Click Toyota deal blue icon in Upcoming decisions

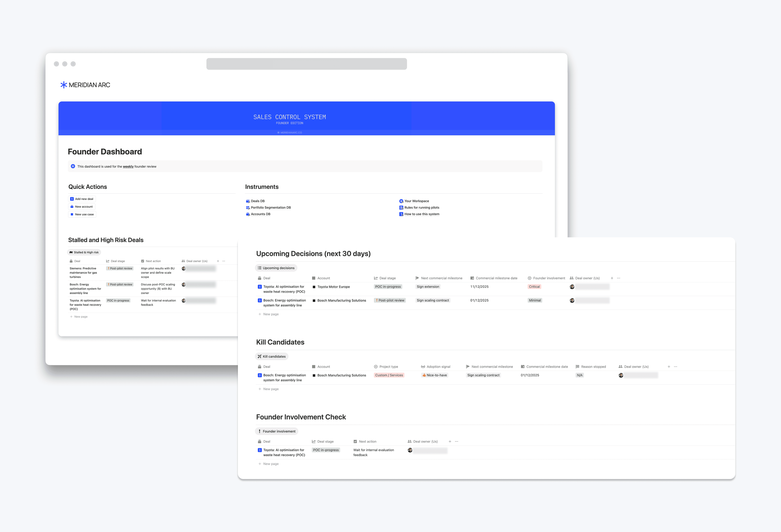pos(259,287)
